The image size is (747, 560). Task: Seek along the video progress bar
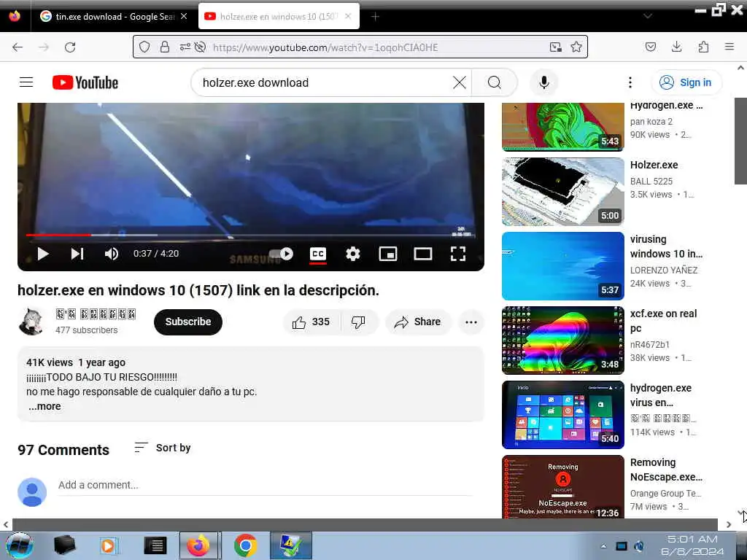coord(251,235)
